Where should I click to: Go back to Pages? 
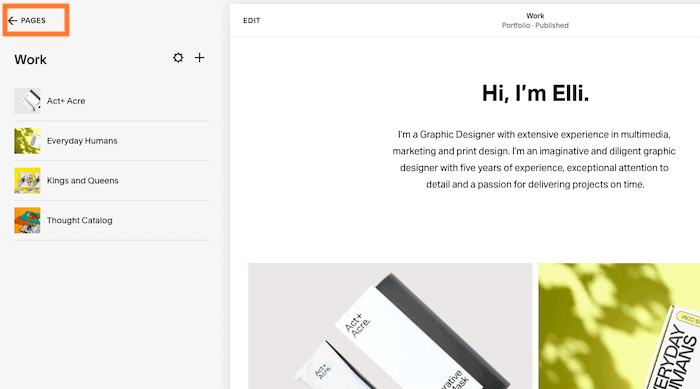(x=27, y=21)
